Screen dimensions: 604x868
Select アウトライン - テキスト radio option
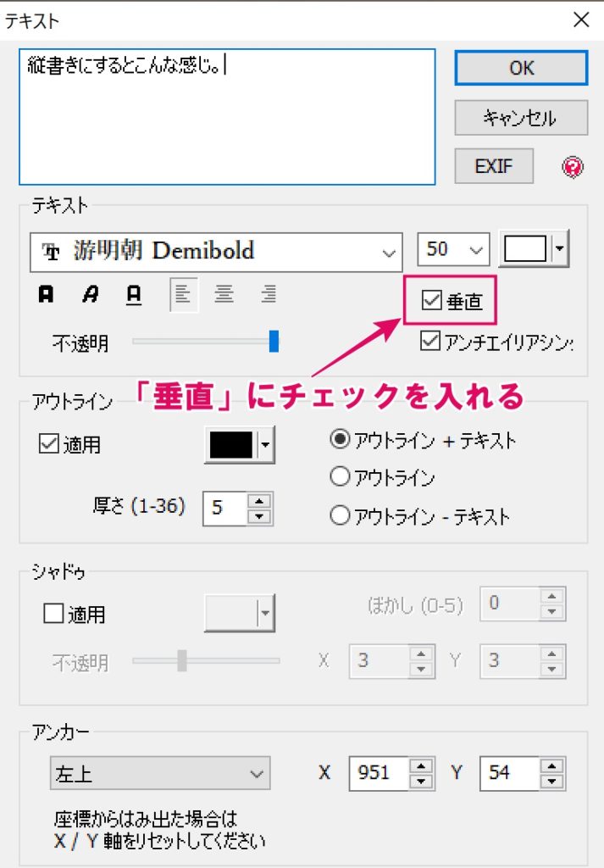click(x=340, y=515)
